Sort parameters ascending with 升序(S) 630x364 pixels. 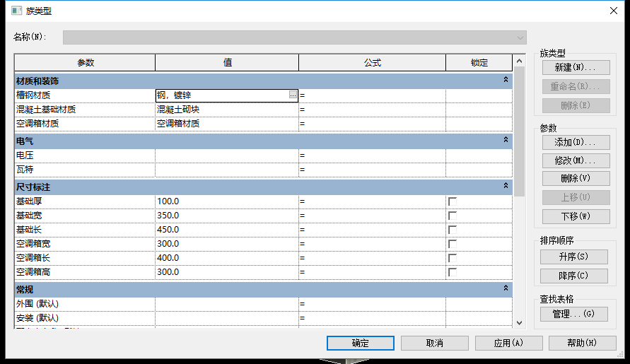pyautogui.click(x=573, y=257)
